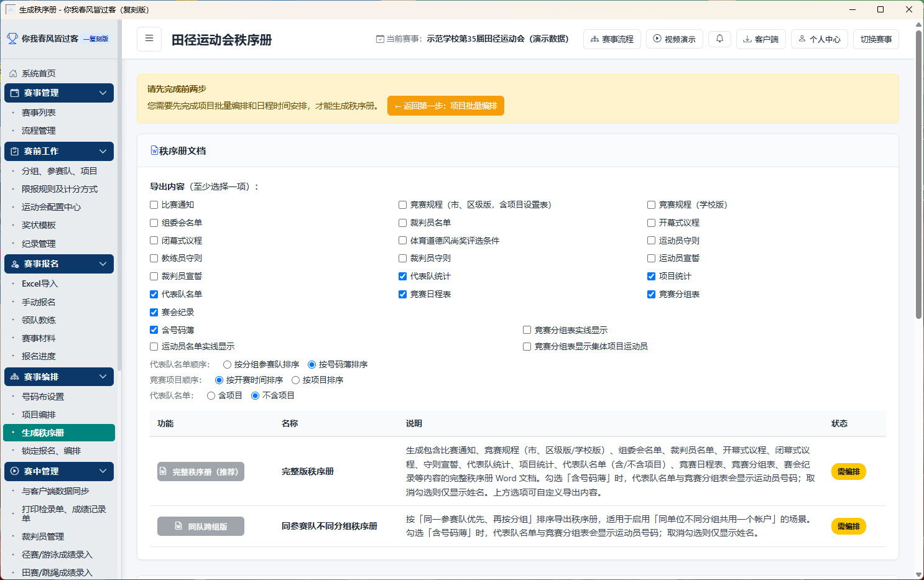Open the notification bell
The width and height of the screenshot is (924, 580).
click(x=719, y=39)
